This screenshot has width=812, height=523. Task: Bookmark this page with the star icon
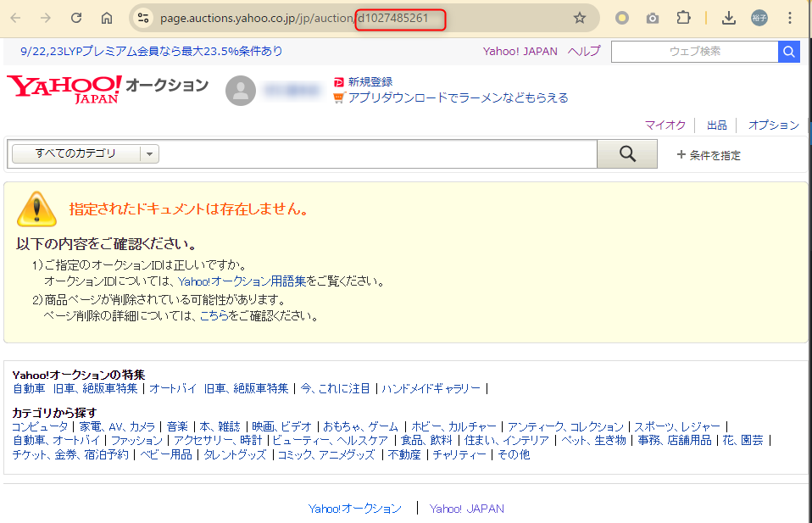[x=580, y=18]
